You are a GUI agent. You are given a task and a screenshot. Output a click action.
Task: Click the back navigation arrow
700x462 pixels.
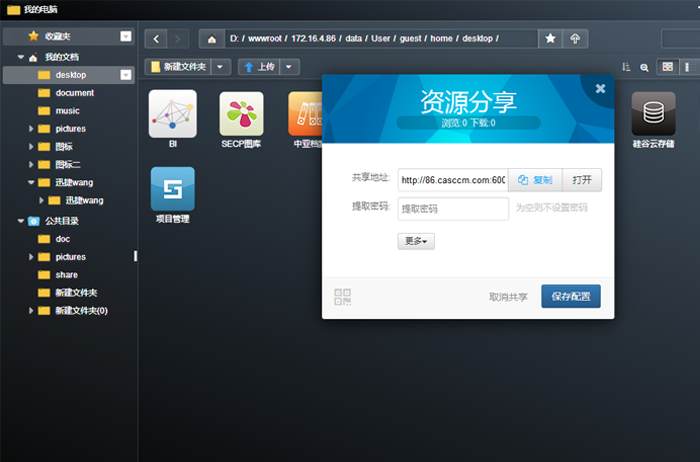tap(156, 38)
